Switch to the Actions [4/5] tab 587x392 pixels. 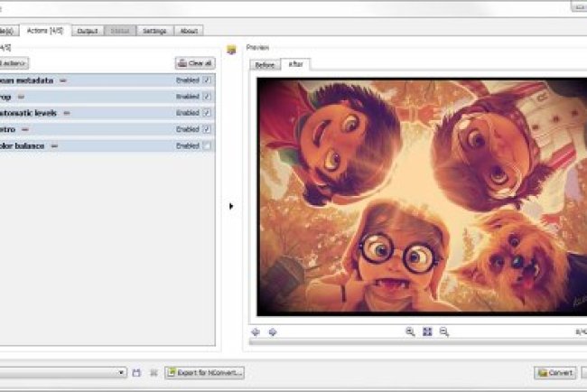(x=45, y=31)
